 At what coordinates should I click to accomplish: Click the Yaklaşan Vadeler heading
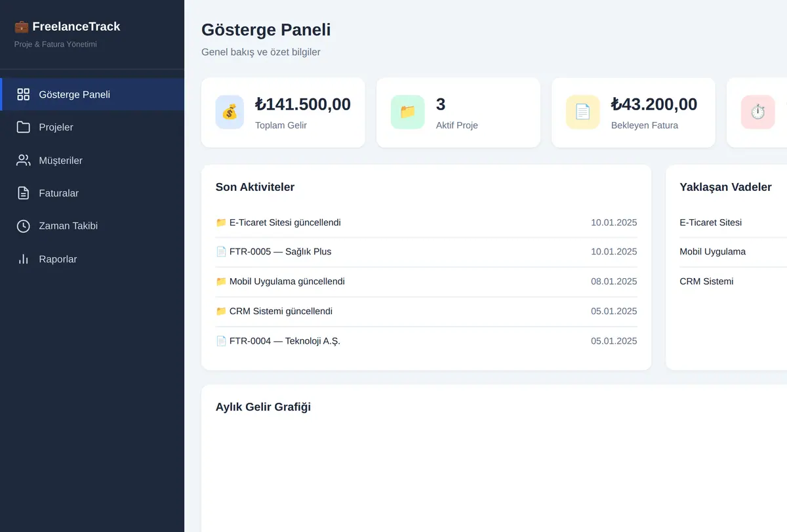[x=726, y=187]
